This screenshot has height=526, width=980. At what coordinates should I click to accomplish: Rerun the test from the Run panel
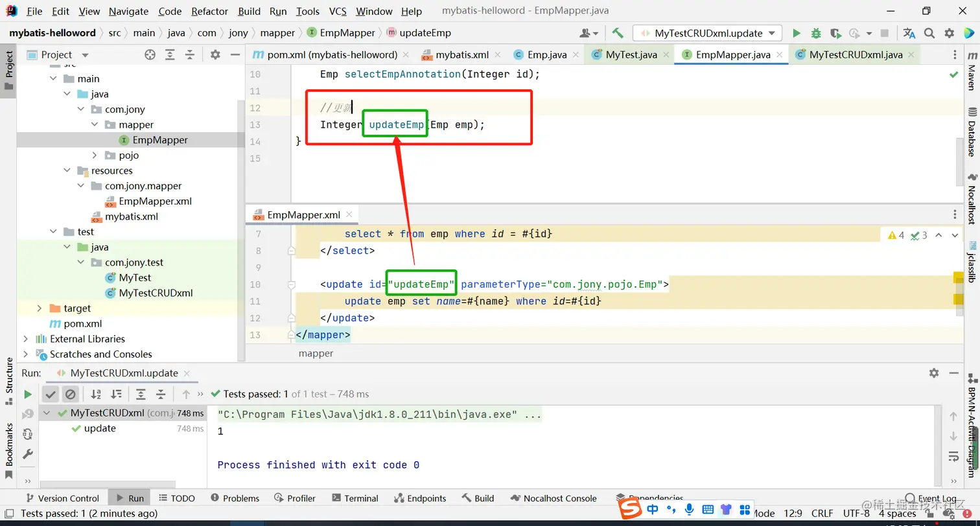click(x=28, y=394)
